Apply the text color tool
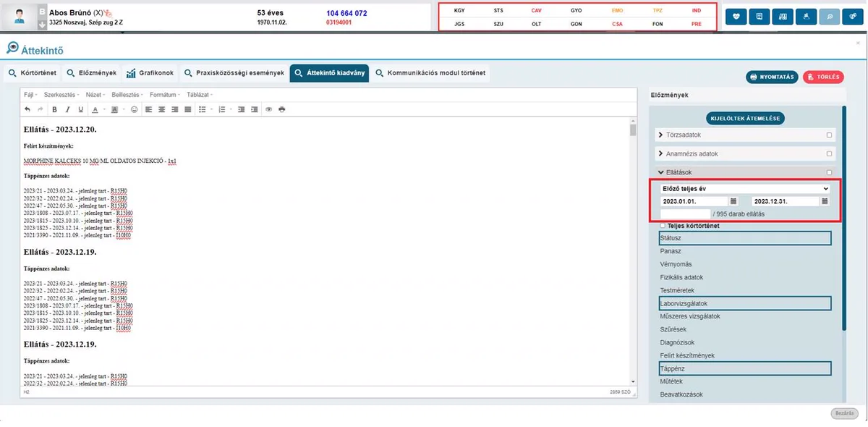This screenshot has height=427, width=868. pos(95,109)
